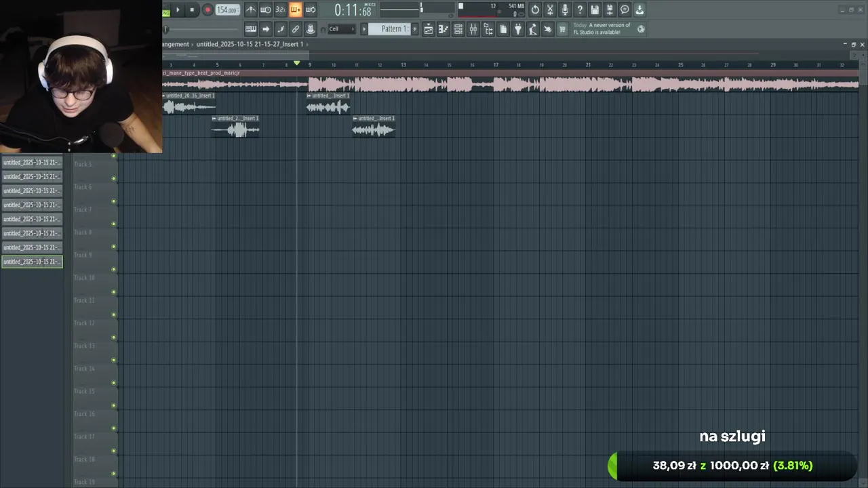Viewport: 868px width, 488px height.
Task: Click the download arrow tray icon
Action: [639, 9]
